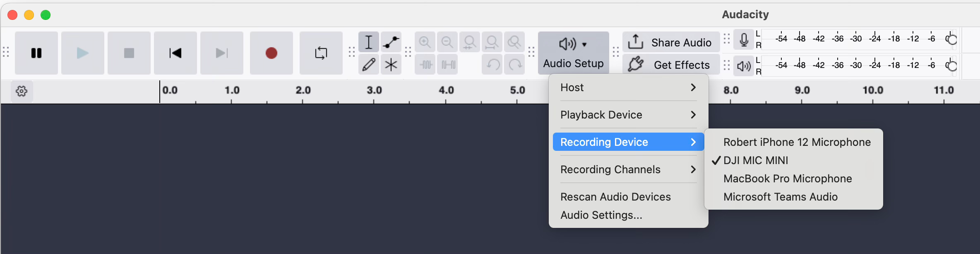
Task: Click the Undo arrow icon
Action: coord(492,64)
